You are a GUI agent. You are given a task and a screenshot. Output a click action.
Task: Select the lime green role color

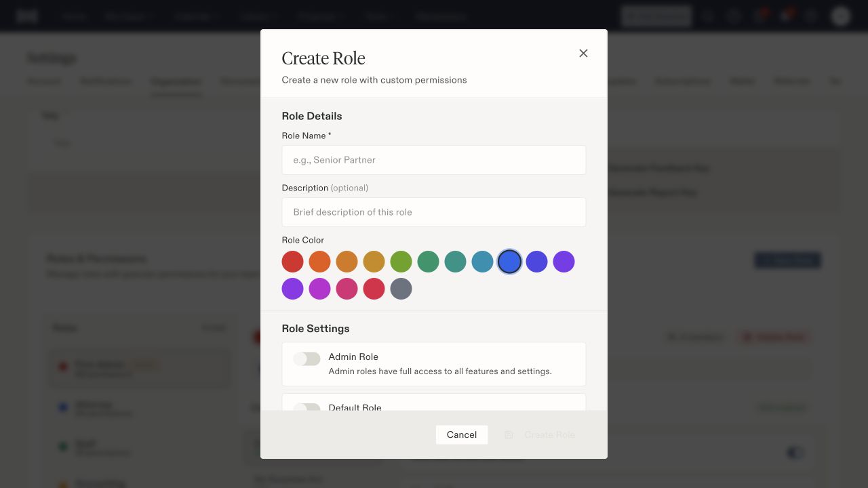[401, 262]
